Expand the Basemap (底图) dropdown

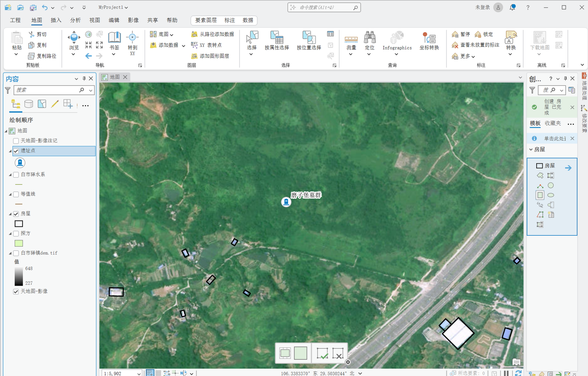coord(171,35)
